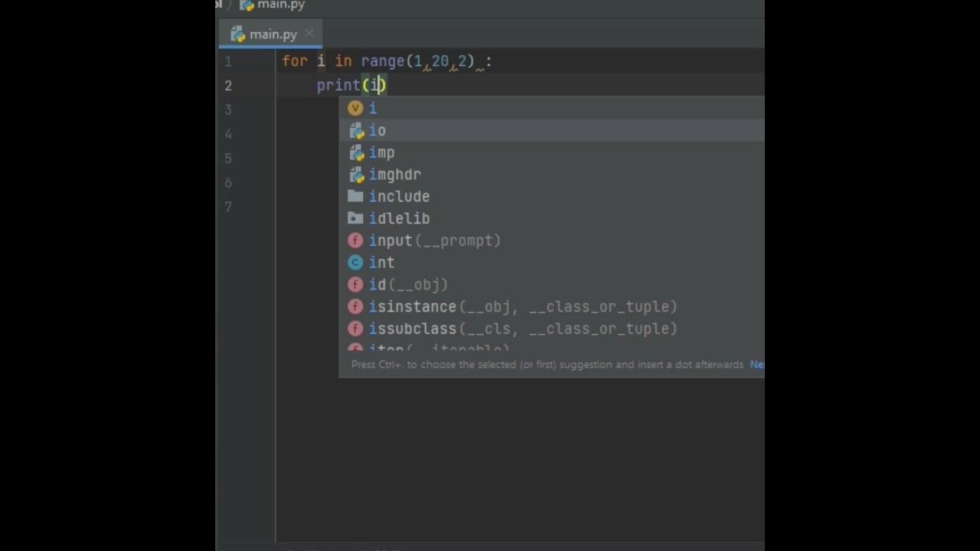The width and height of the screenshot is (980, 551).
Task: Click the variable icon beside 'i'
Action: [x=355, y=109]
